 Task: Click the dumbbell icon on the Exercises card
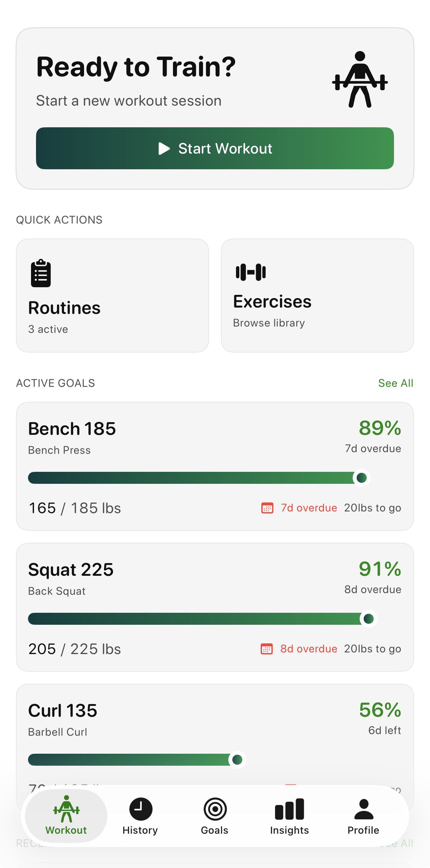click(x=250, y=272)
